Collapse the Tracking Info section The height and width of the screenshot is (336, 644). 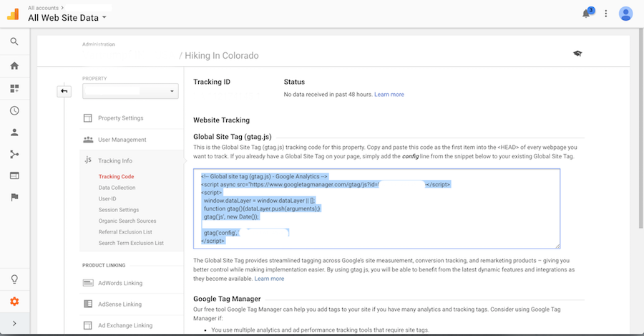click(x=115, y=160)
